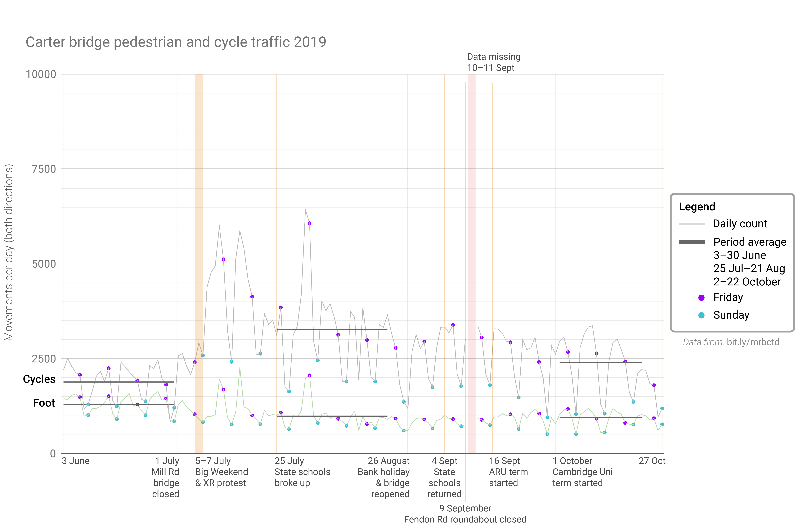Viewport: 812px width, 525px height.
Task: Click the purple Friday legend dot
Action: click(701, 298)
